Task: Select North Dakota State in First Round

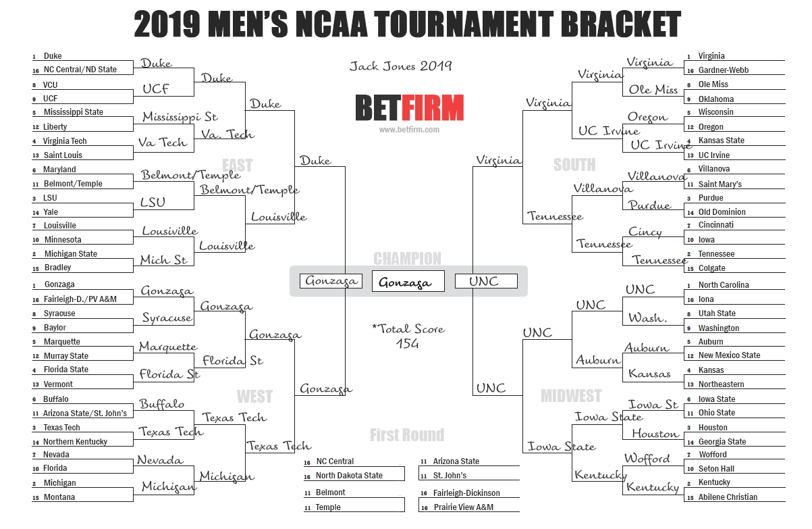Action: 349,476
